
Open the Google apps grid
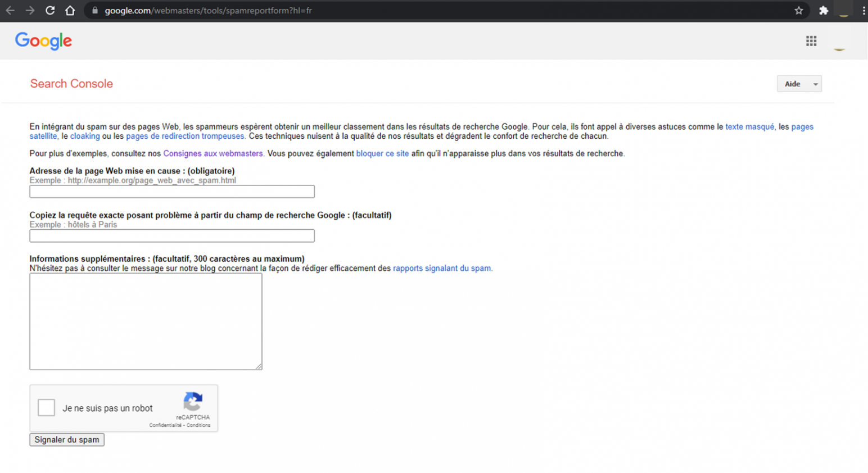(811, 41)
